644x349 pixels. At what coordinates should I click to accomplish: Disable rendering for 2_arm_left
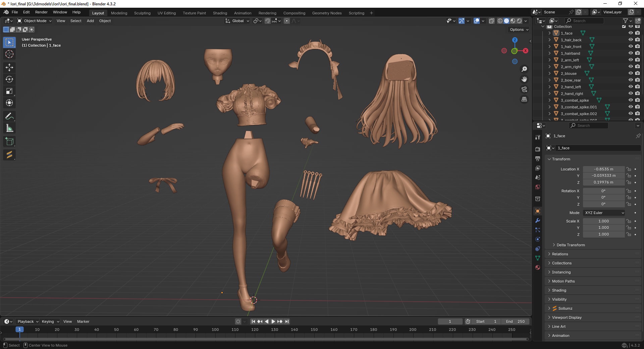637,60
